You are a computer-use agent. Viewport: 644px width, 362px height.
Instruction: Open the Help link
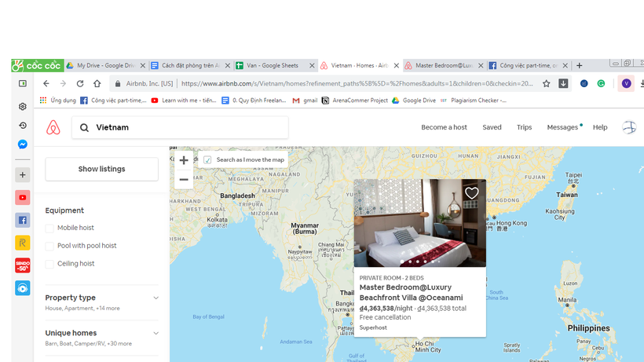(x=600, y=127)
